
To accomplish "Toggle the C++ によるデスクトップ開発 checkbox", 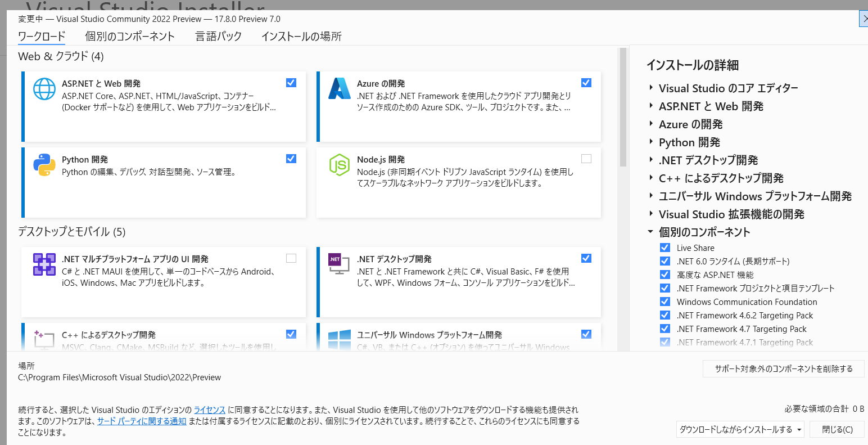I will [291, 334].
